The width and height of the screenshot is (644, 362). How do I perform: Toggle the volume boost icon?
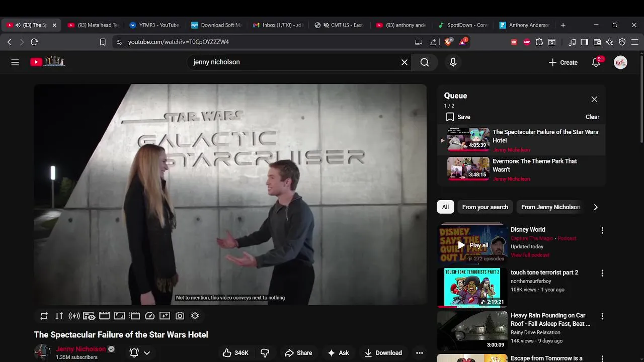(x=74, y=316)
